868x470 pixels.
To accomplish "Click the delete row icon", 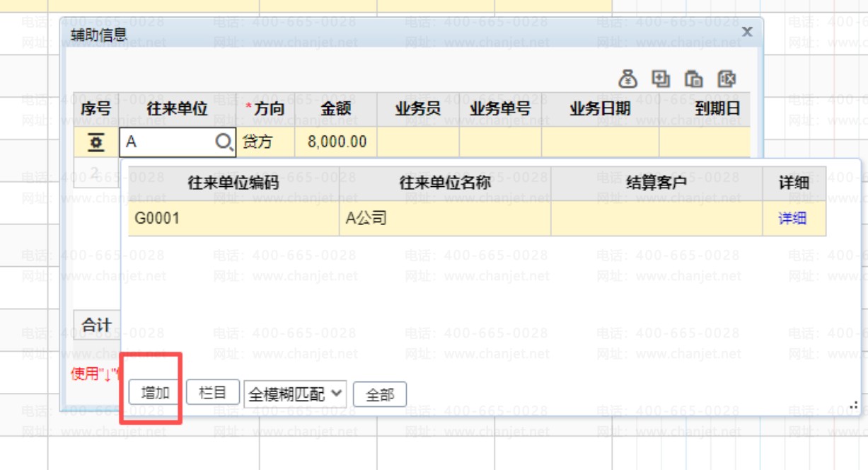I will click(x=727, y=79).
